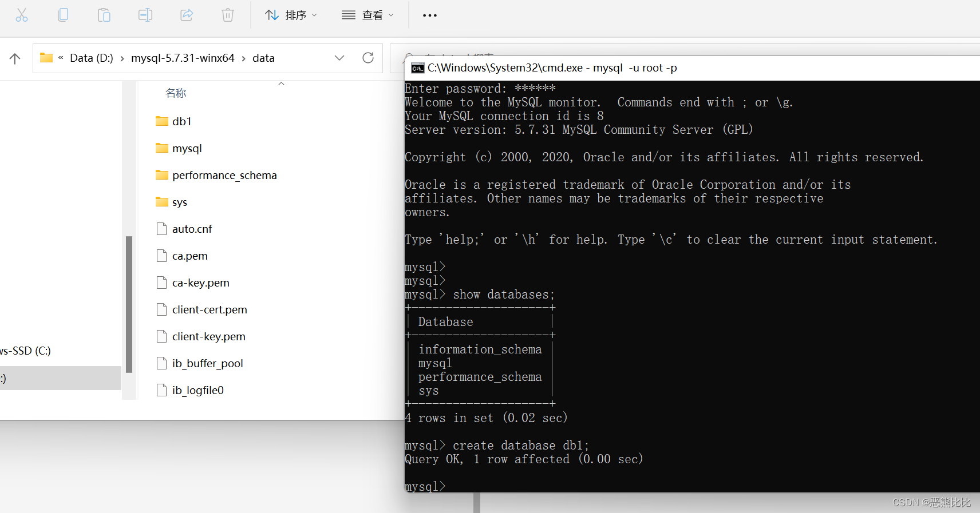Click the navigation pane vertical scrollbar
980x513 pixels.
[129, 304]
